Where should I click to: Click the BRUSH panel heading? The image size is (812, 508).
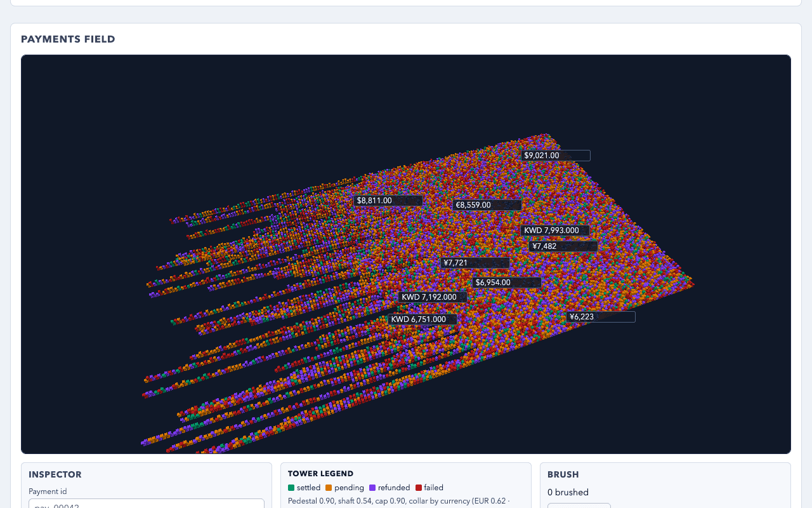(563, 474)
